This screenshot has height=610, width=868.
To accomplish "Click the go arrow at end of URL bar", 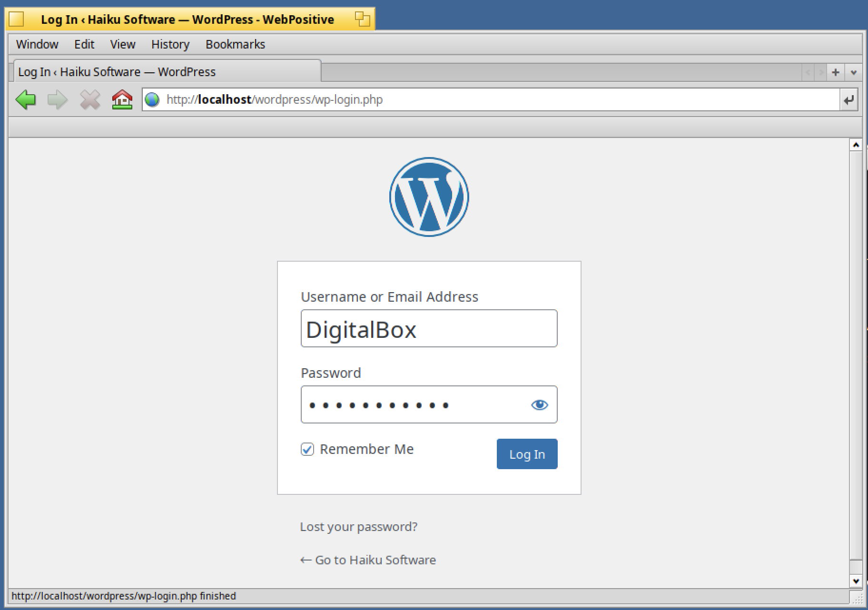I will pyautogui.click(x=848, y=100).
